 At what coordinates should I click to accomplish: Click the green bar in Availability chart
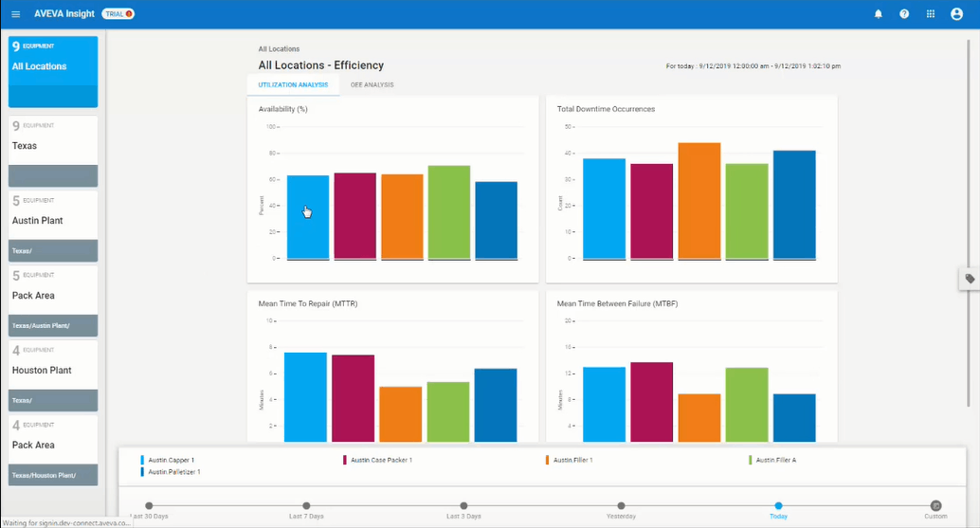(448, 212)
